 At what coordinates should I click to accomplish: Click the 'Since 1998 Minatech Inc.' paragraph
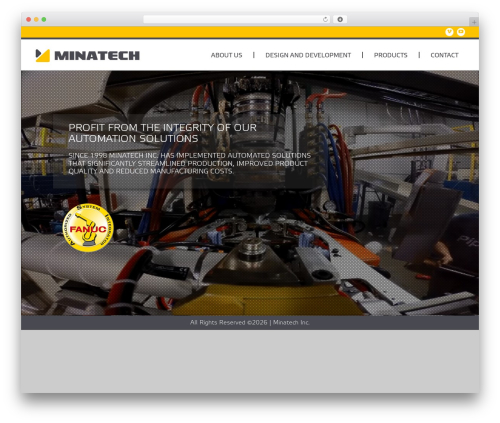[x=189, y=163]
